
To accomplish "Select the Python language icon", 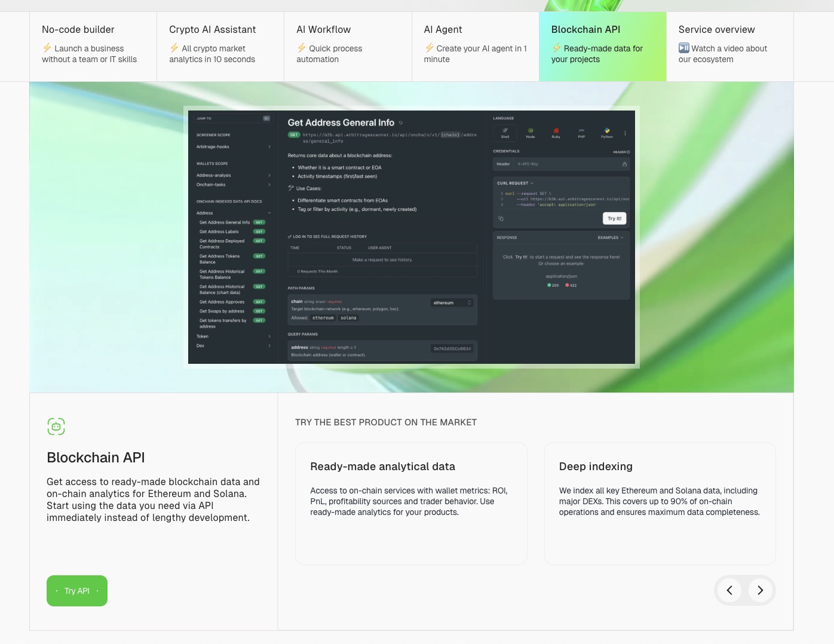I will point(607,132).
